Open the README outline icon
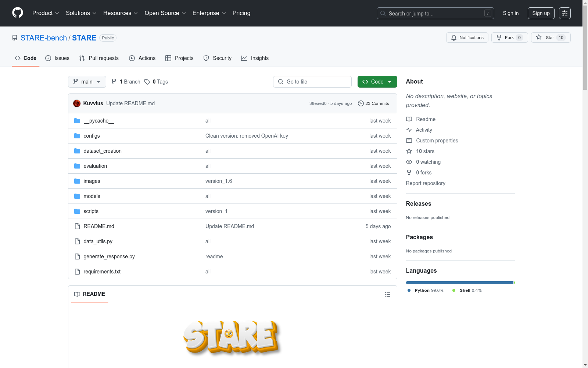Viewport: 588px width, 368px height. pyautogui.click(x=387, y=294)
